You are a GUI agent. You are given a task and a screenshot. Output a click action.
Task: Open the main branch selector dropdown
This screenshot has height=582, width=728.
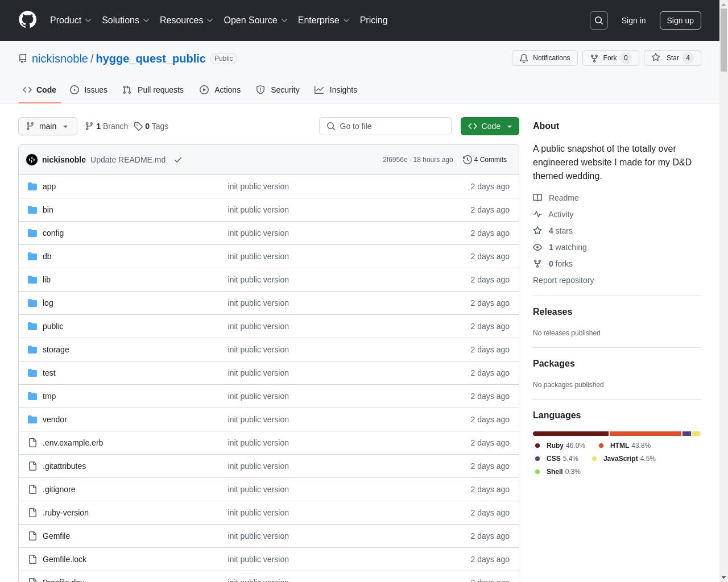48,126
